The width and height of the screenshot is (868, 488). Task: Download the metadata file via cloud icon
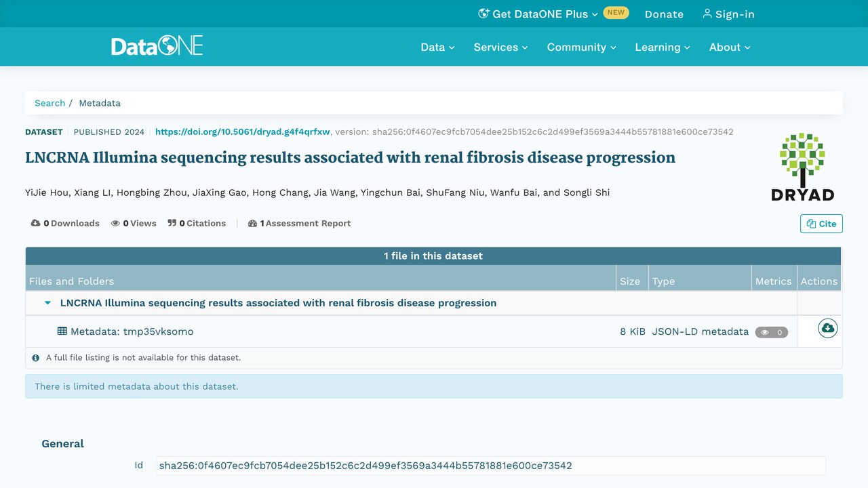point(827,329)
